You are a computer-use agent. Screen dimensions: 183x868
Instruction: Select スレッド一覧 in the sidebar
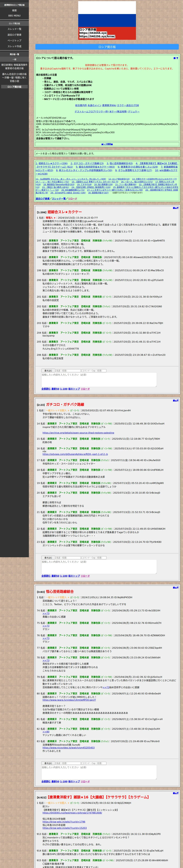(14, 29)
